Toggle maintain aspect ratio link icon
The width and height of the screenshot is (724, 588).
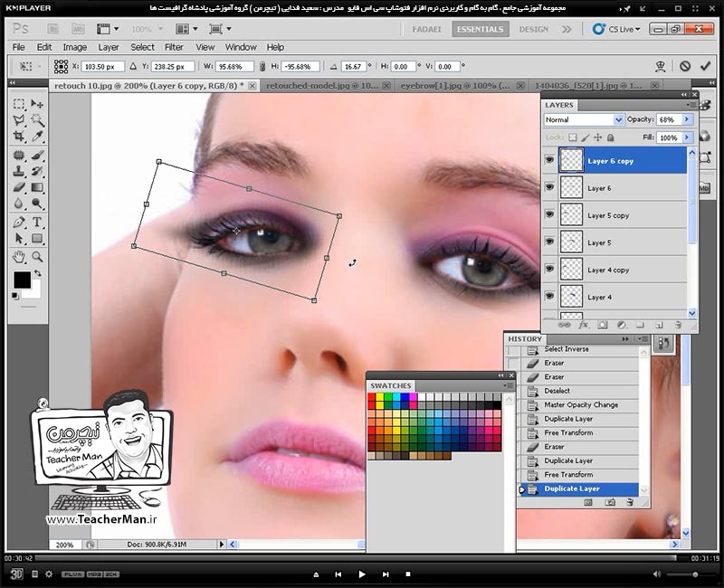262,66
